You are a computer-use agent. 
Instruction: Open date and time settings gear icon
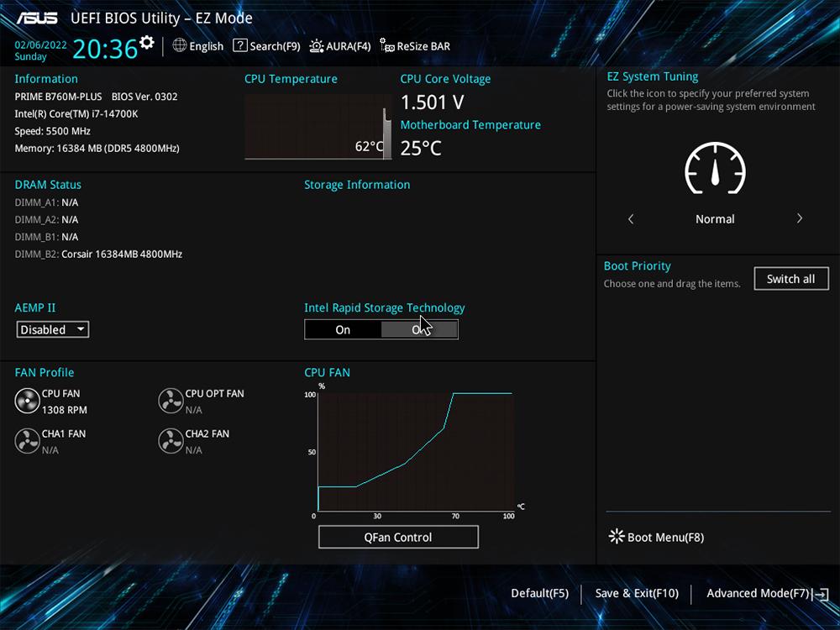[x=147, y=42]
